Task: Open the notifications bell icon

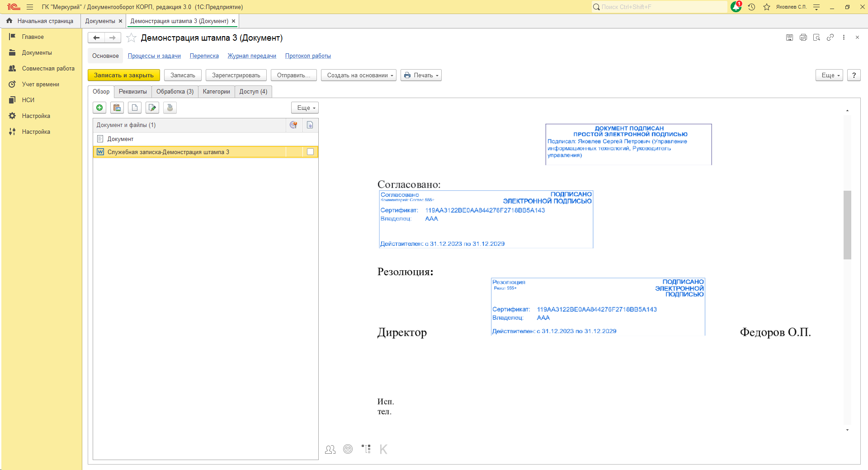Action: [x=736, y=7]
